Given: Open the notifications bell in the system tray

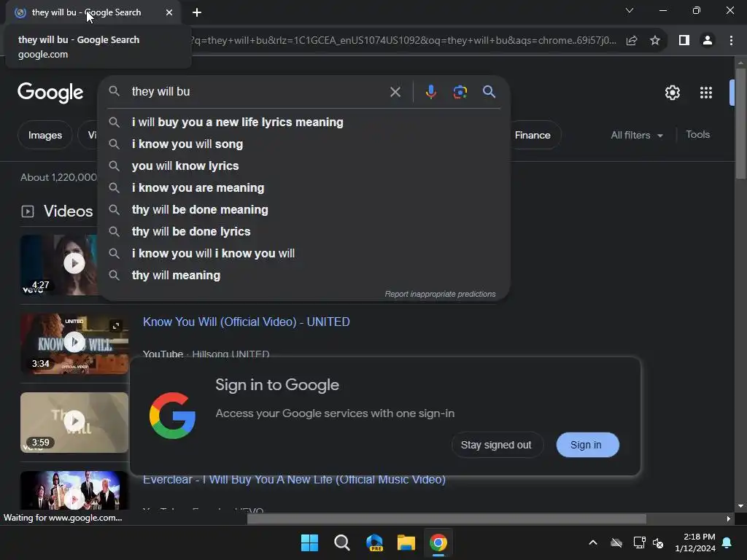Looking at the screenshot, I should click(x=727, y=542).
